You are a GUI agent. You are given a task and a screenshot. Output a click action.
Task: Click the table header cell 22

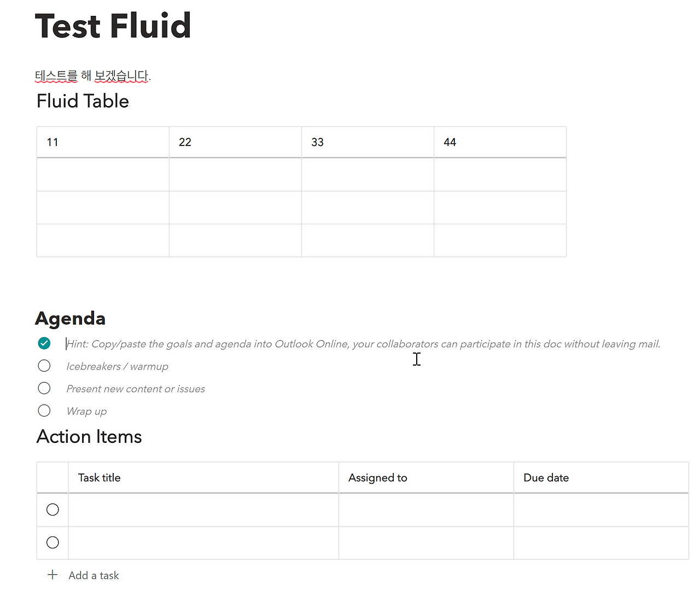(x=185, y=142)
